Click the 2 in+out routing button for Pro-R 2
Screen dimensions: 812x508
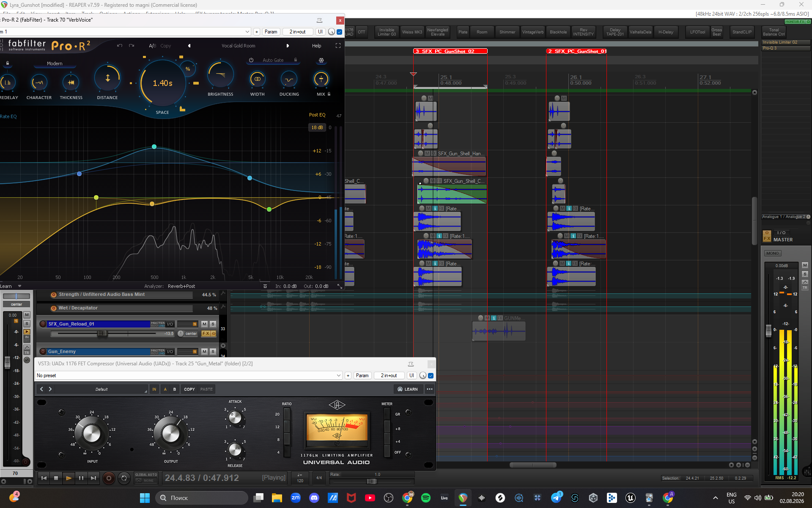click(x=298, y=32)
